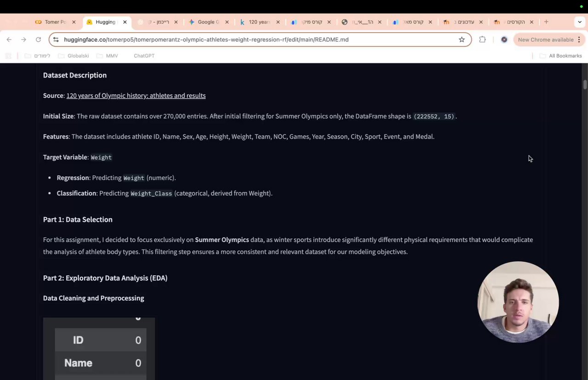The width and height of the screenshot is (588, 380).
Task: Close the Hugging Face tab
Action: 125,22
